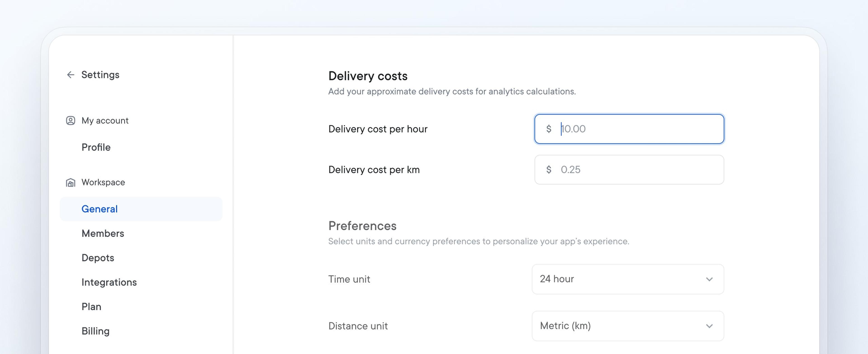Viewport: 868px width, 354px height.
Task: Open the Depots settings page
Action: click(98, 258)
